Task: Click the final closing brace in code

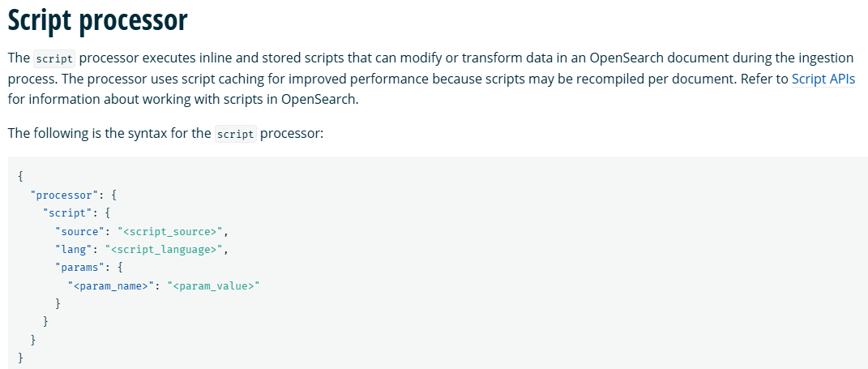Action: tap(20, 358)
